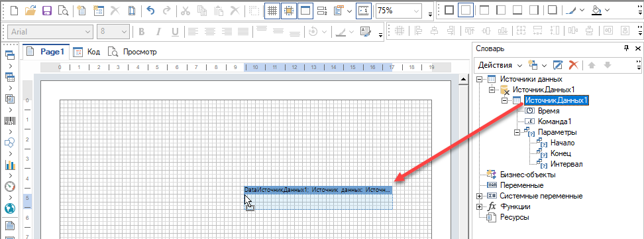Viewport: 644px width, 239px height.
Task: Apply all borders to component
Action: (449, 11)
